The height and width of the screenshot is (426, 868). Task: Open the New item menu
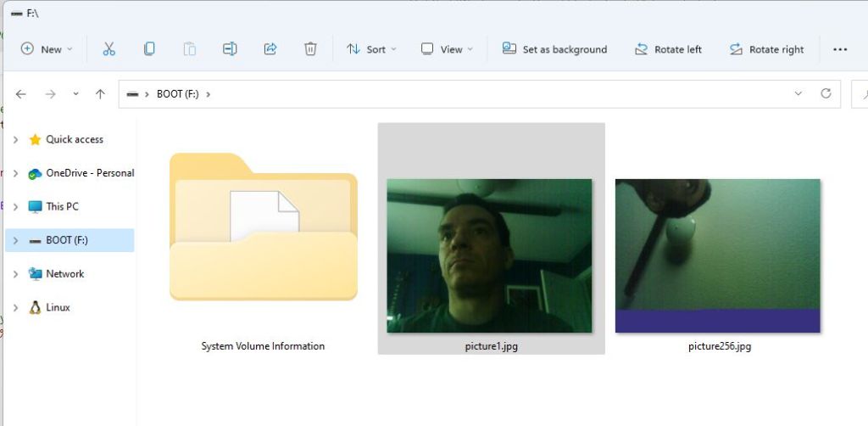(x=47, y=49)
